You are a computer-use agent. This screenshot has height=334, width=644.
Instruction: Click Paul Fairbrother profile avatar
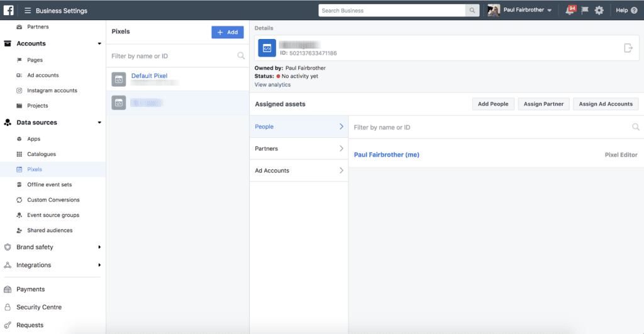coord(494,10)
